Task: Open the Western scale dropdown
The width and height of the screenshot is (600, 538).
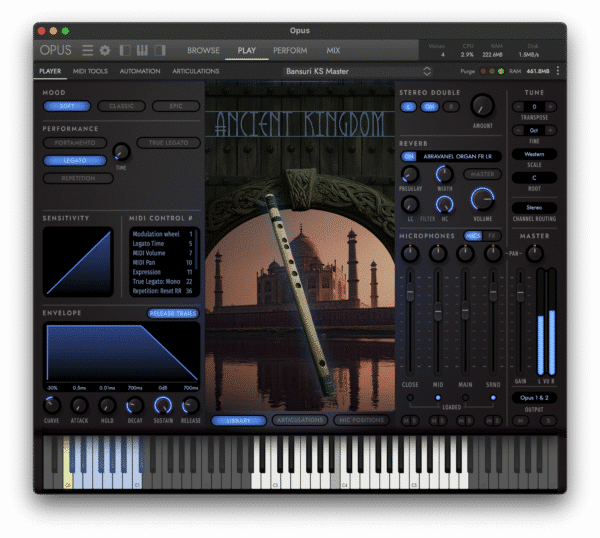Action: point(534,154)
